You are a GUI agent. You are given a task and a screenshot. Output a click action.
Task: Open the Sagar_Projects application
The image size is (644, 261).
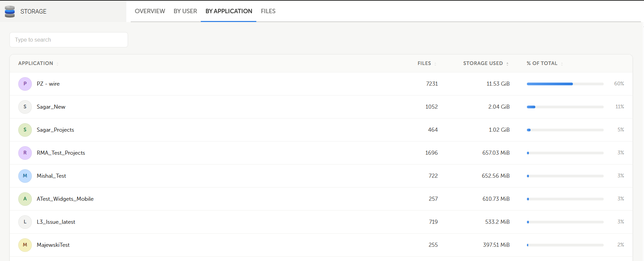(x=56, y=130)
